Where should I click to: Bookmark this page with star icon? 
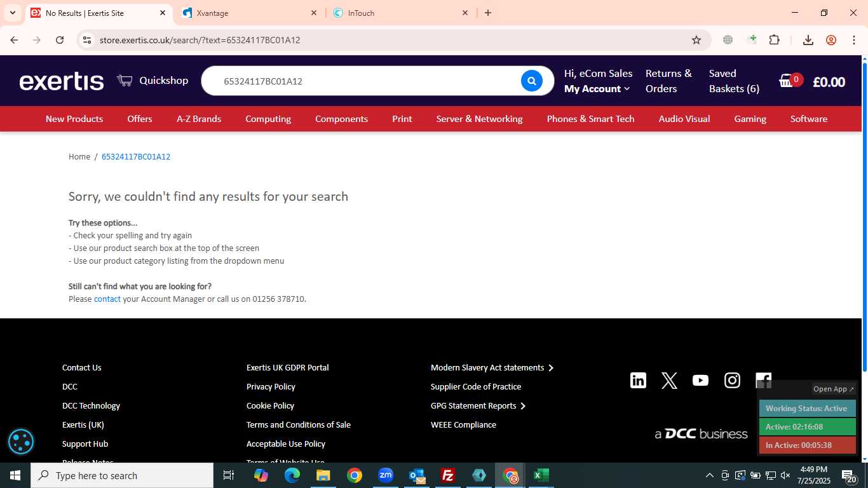(x=696, y=40)
